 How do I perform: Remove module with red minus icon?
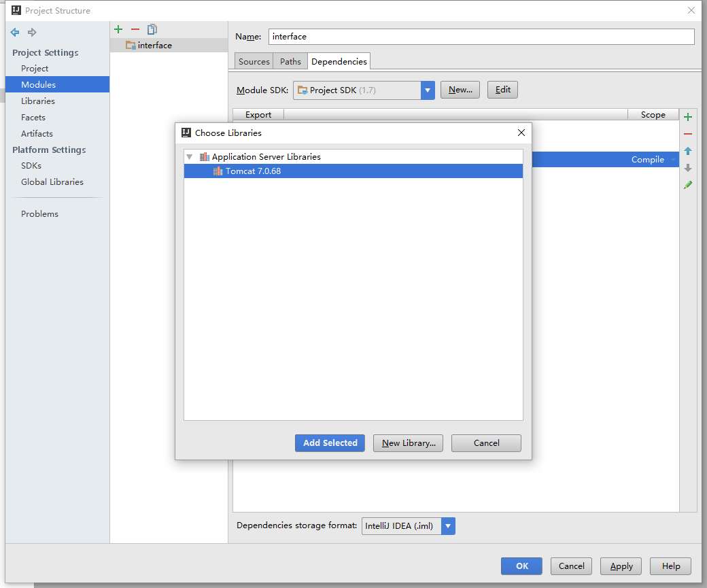[x=135, y=29]
